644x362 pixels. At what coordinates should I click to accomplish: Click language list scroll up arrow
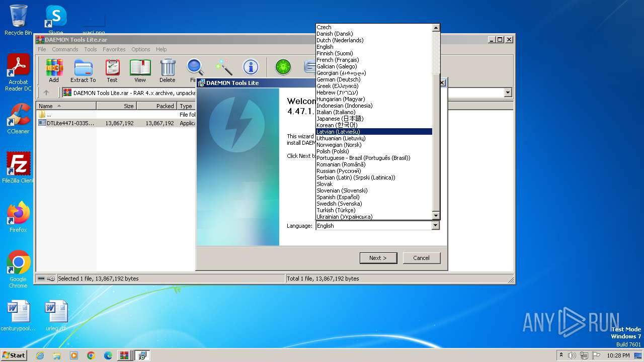pos(436,28)
